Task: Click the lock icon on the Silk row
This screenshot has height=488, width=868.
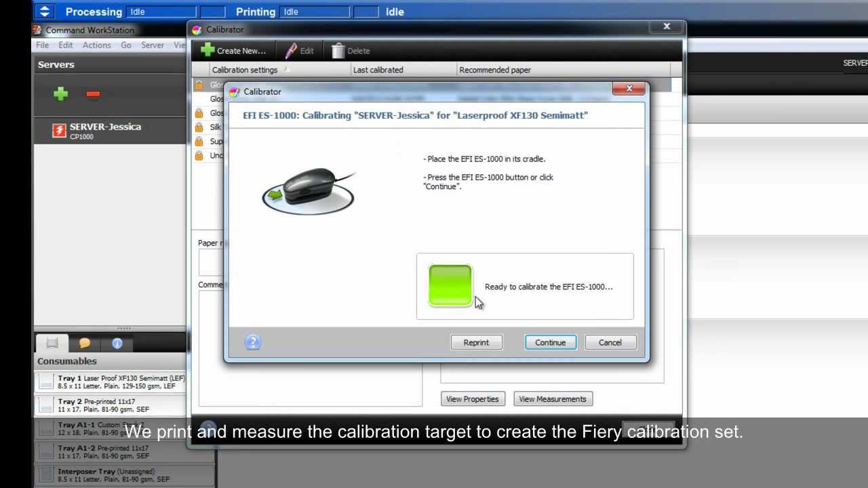Action: [199, 127]
